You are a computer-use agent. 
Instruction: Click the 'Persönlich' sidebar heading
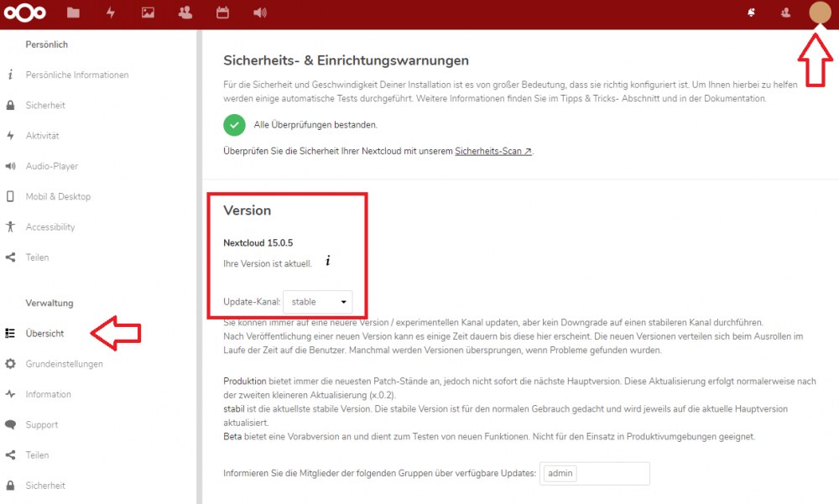(46, 44)
